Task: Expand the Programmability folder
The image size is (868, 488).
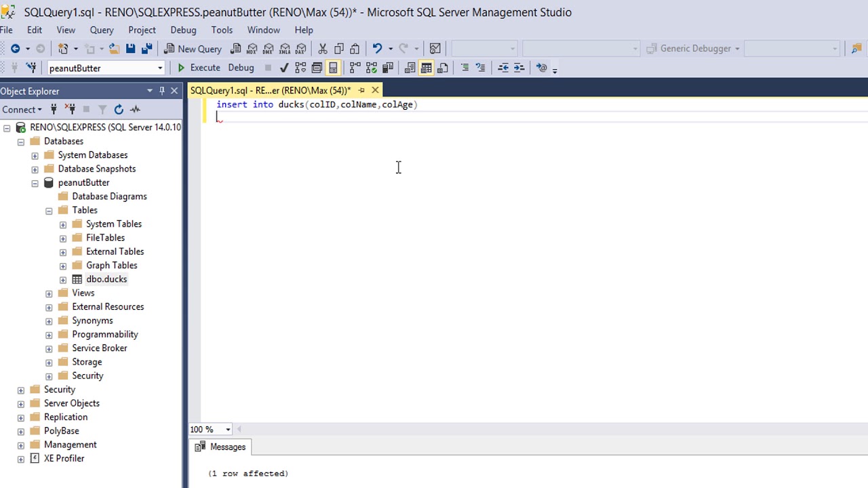Action: tap(49, 335)
